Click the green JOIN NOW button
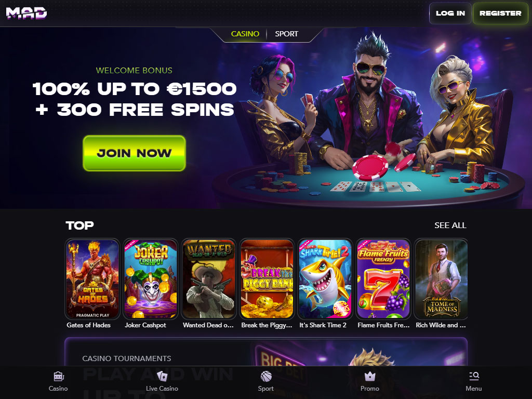532x399 pixels. point(135,153)
